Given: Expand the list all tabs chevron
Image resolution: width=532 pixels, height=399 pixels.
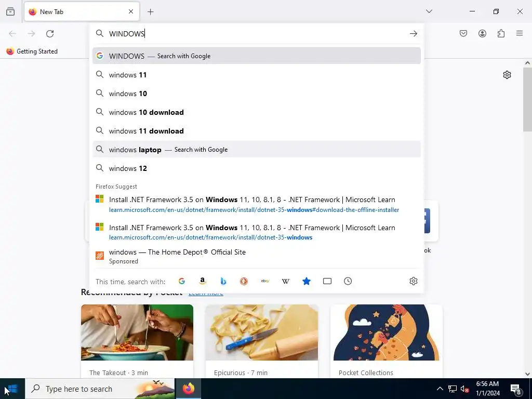Looking at the screenshot, I should tap(429, 11).
